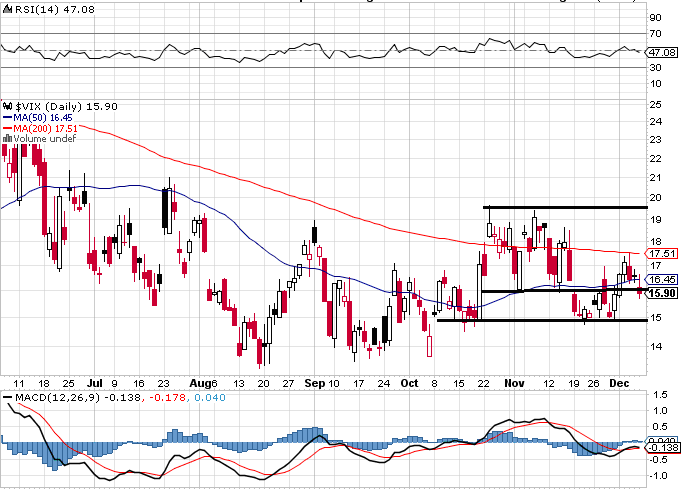Click the volume bars icon beside Volume undef
The width and height of the screenshot is (689, 489).
pyautogui.click(x=7, y=138)
